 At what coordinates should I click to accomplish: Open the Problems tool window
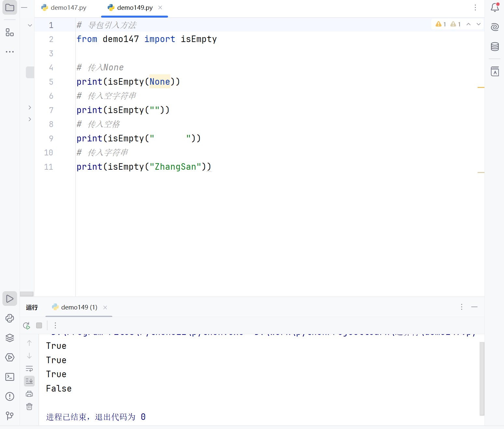10,396
